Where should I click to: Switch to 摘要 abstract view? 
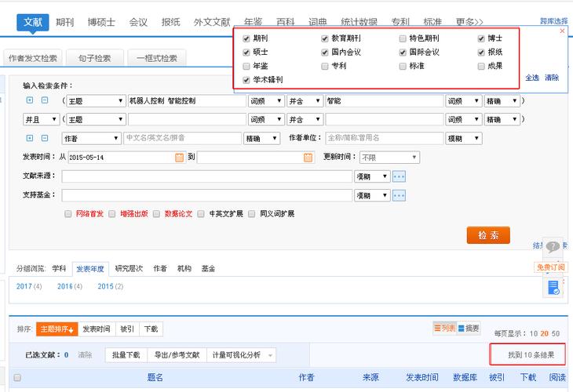pyautogui.click(x=469, y=328)
